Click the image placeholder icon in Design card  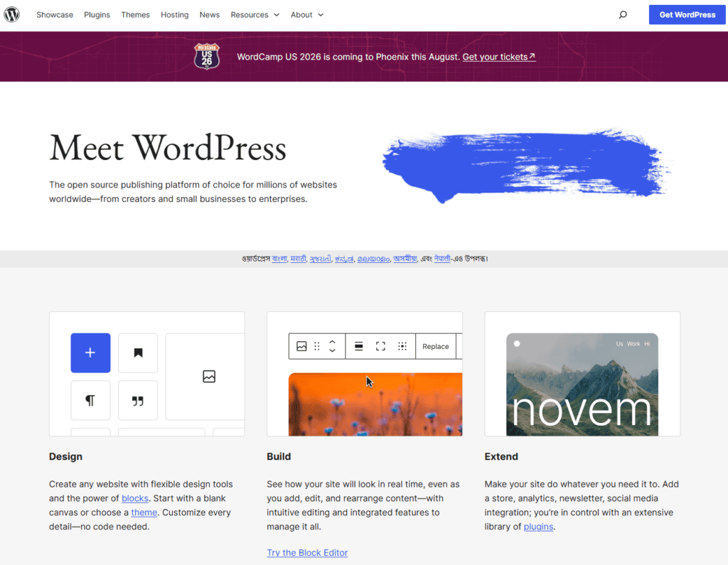pos(209,377)
